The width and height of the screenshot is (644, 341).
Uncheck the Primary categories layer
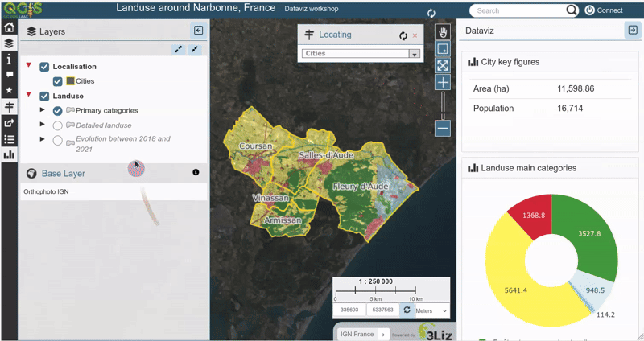pos(57,111)
